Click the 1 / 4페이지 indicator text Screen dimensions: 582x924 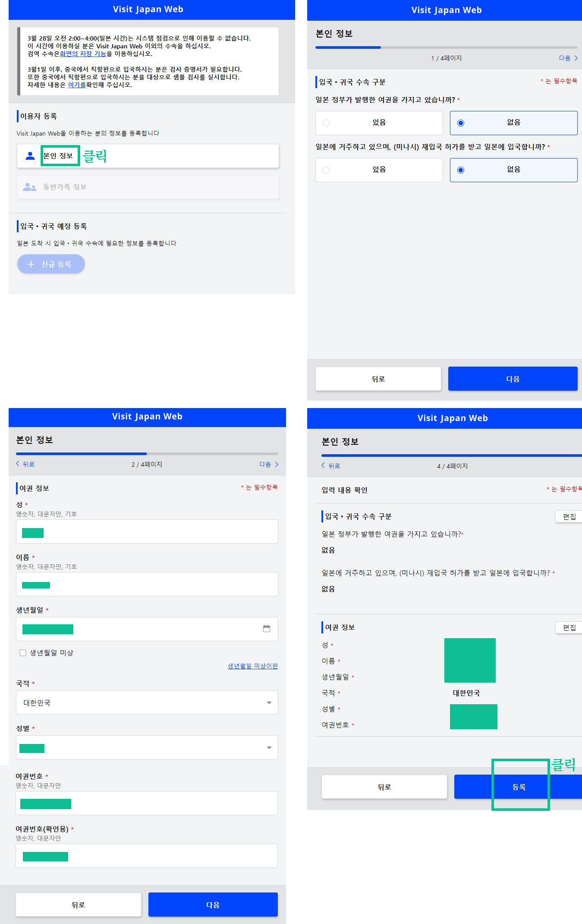(447, 58)
